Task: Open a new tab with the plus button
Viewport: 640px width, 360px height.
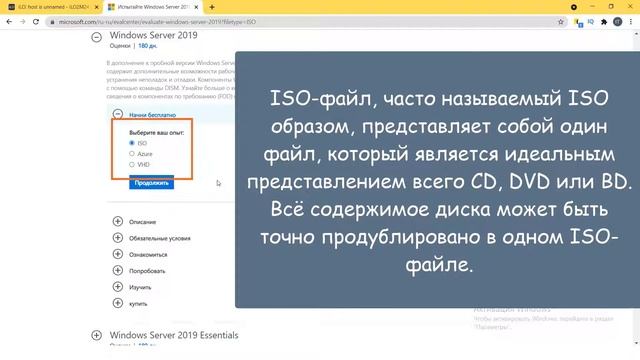Action: pyautogui.click(x=212, y=7)
